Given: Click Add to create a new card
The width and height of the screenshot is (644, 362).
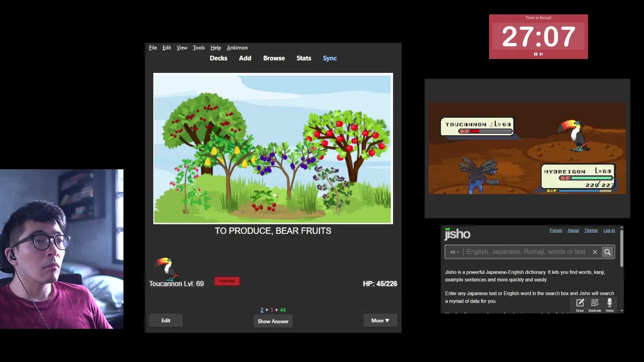Looking at the screenshot, I should point(245,58).
